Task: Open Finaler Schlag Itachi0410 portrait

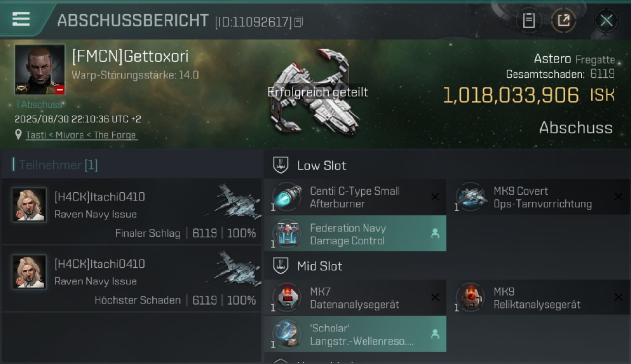Action: point(29,205)
